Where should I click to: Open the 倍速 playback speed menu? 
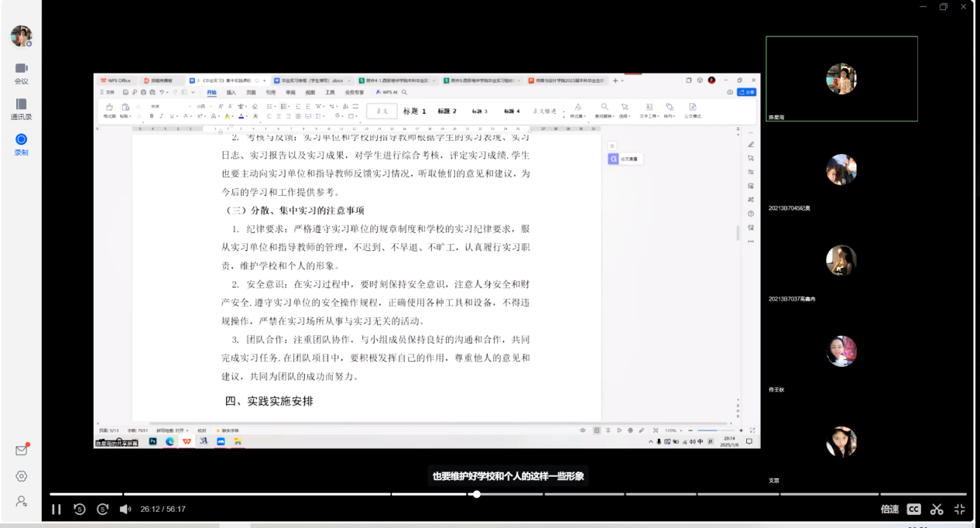point(889,509)
